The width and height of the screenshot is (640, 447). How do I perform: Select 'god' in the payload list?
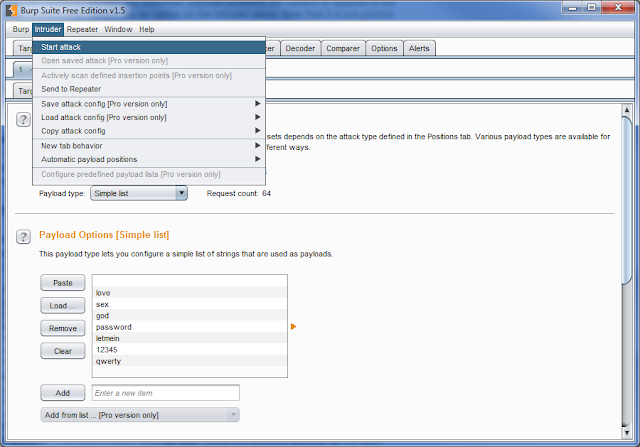[189, 316]
